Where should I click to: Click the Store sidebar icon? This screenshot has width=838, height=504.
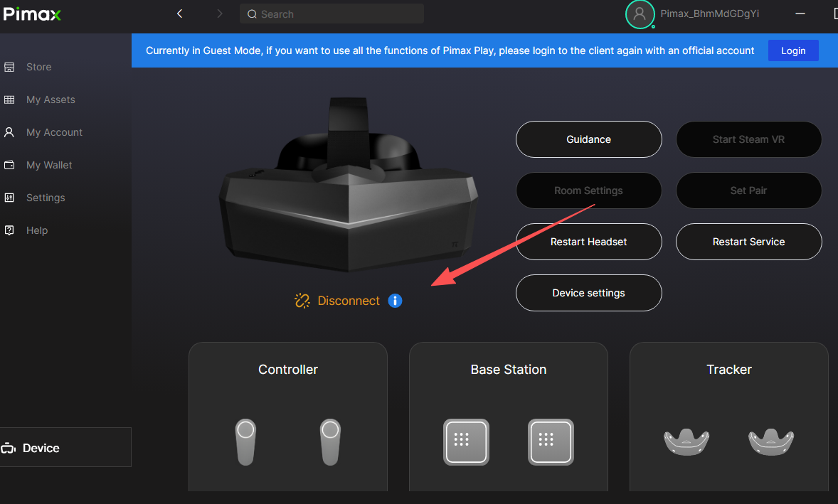(x=9, y=68)
